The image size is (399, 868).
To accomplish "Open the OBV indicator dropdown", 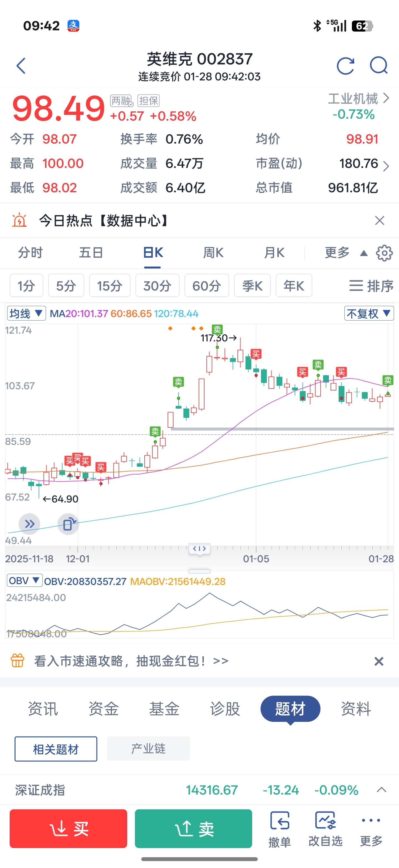I will [24, 581].
